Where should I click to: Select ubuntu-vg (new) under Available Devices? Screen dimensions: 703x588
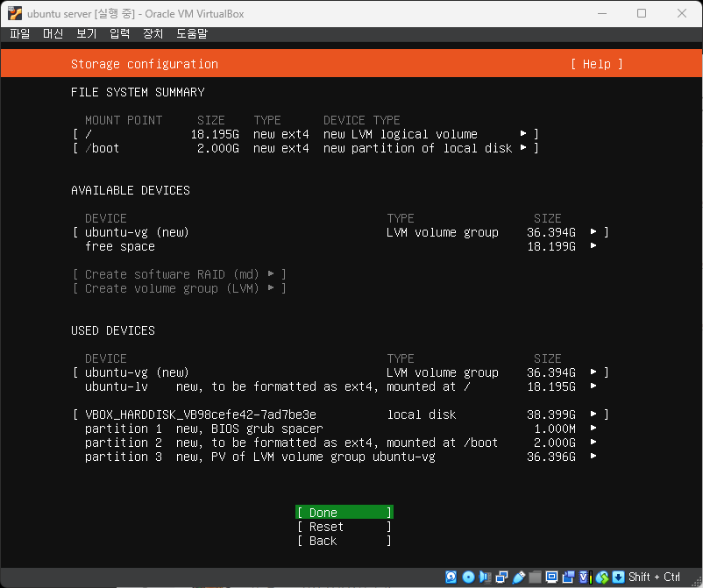coord(341,232)
